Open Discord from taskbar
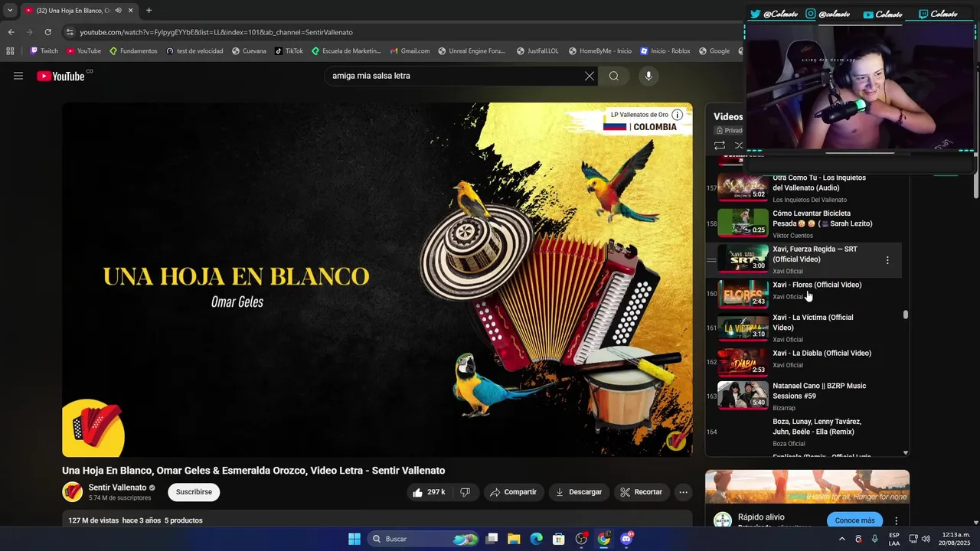 626,539
